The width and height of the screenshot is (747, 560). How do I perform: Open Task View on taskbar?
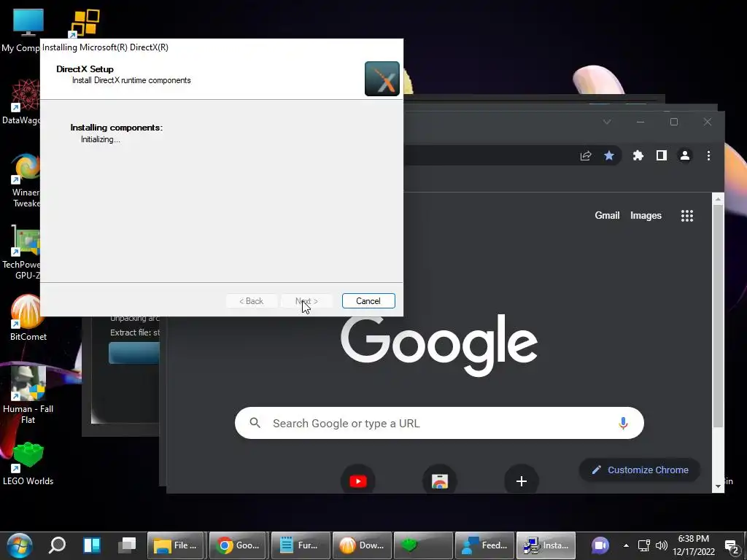coord(127,545)
